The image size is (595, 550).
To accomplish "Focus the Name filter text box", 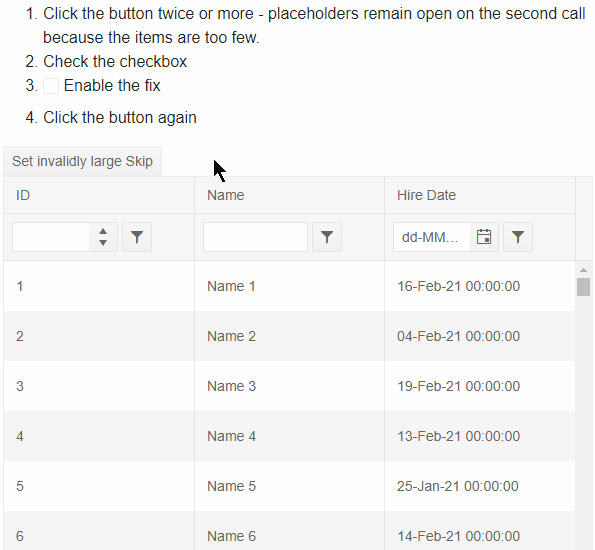I will pyautogui.click(x=255, y=237).
